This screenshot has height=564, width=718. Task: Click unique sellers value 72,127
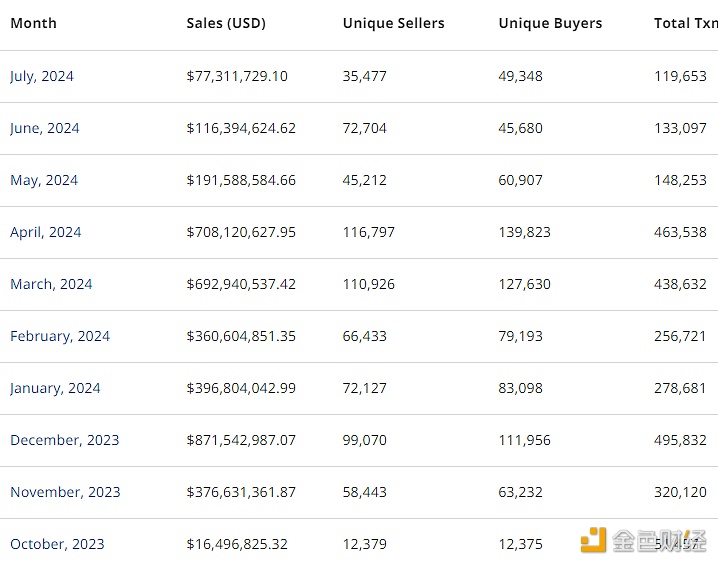pyautogui.click(x=365, y=389)
